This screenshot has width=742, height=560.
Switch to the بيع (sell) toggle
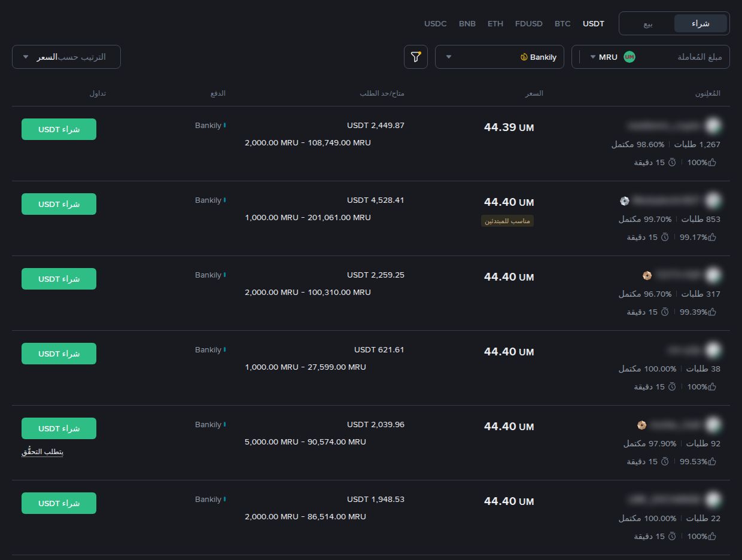tap(648, 23)
